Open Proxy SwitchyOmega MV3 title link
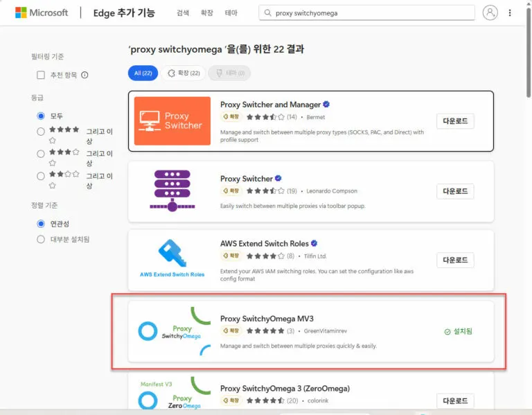 point(267,319)
